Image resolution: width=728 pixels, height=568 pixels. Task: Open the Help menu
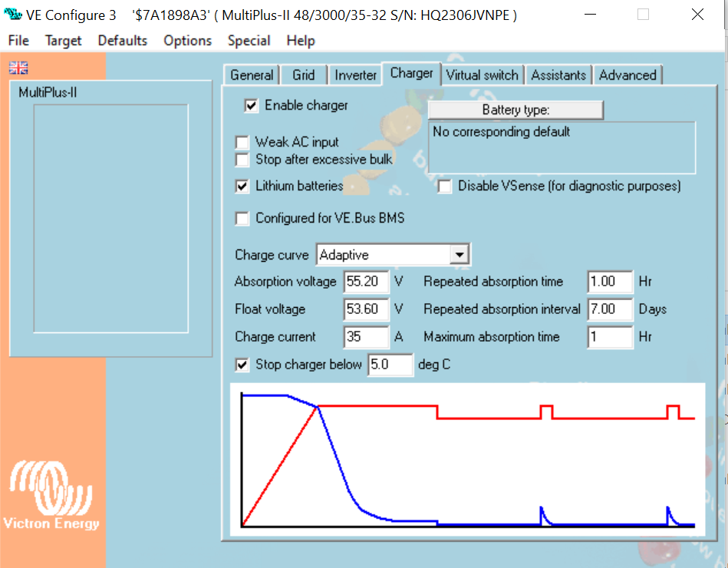(301, 41)
